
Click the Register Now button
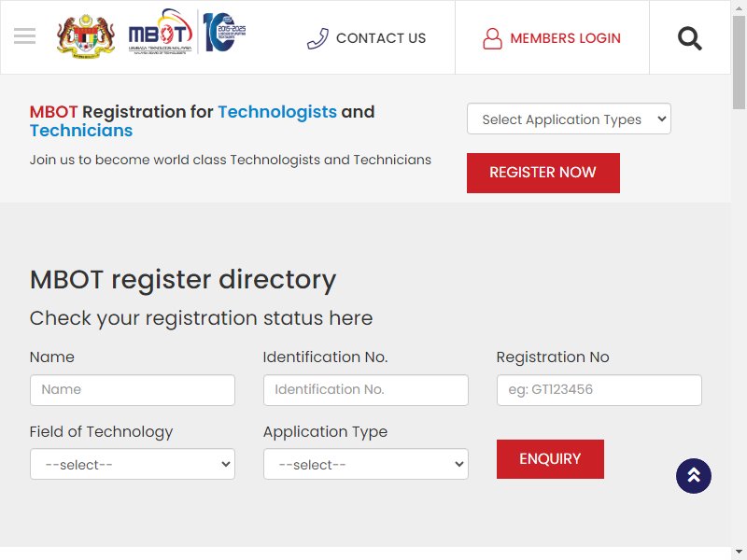pyautogui.click(x=543, y=173)
